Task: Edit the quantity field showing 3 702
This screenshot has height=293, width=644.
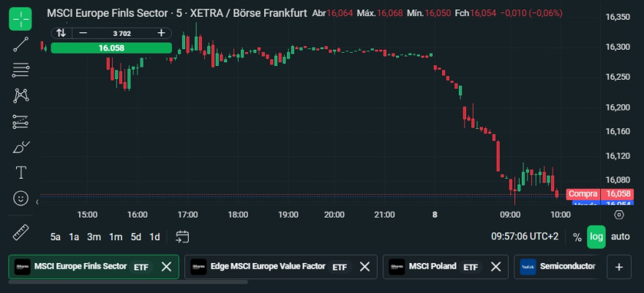Action: pos(122,33)
